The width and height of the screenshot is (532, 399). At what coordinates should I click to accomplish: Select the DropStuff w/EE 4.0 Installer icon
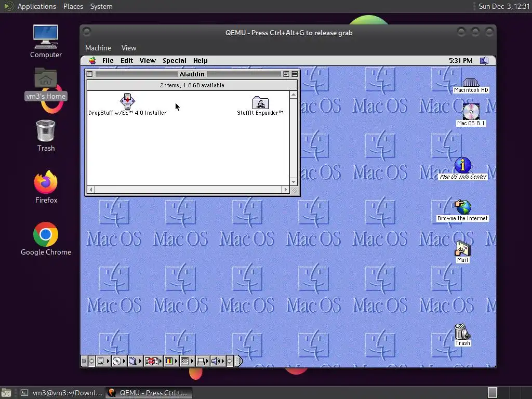click(x=127, y=101)
